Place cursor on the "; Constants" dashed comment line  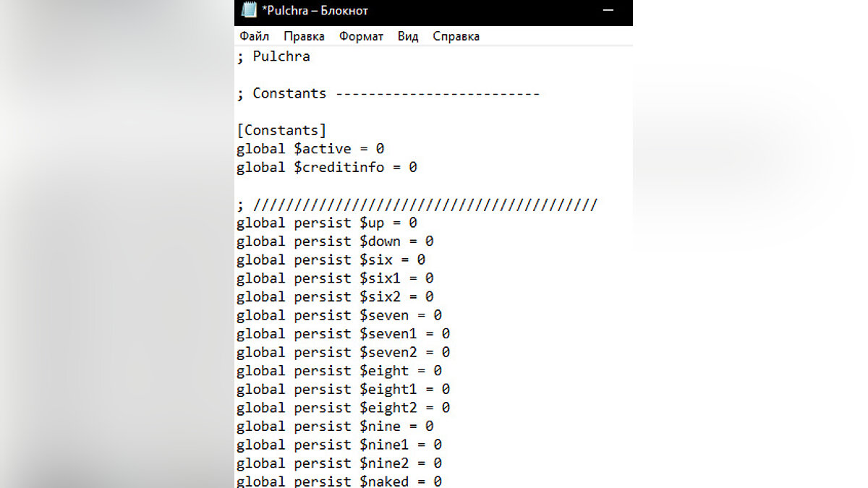click(388, 93)
